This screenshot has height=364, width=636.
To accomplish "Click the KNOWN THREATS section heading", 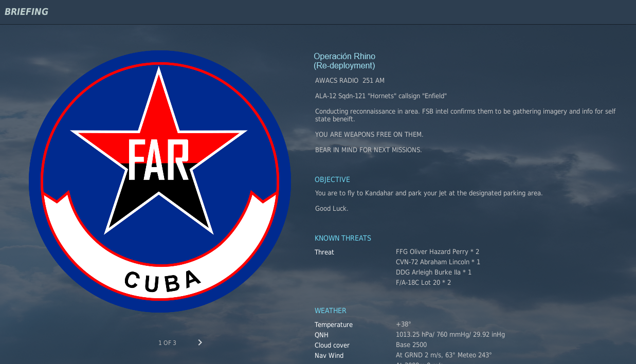I will pyautogui.click(x=342, y=238).
